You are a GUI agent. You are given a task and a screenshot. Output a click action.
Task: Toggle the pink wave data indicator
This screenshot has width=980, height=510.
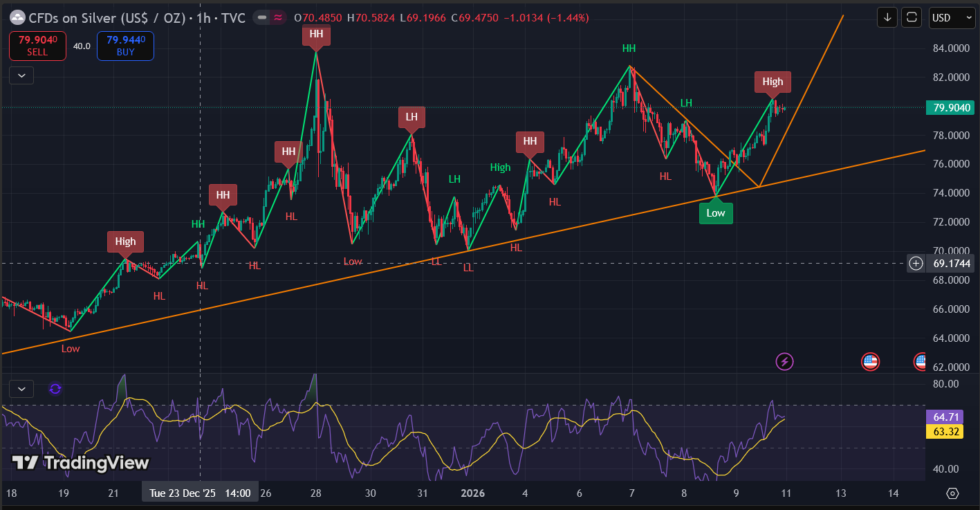click(278, 18)
